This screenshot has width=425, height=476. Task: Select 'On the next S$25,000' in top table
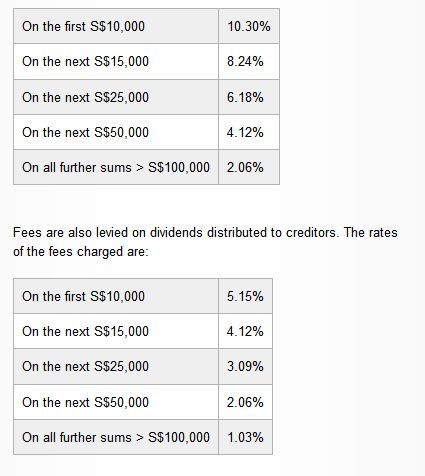116,97
